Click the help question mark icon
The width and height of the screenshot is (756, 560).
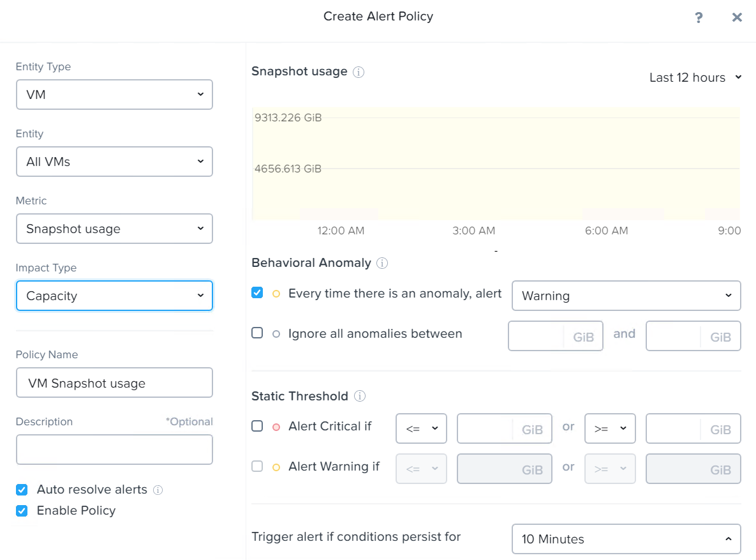pos(699,18)
